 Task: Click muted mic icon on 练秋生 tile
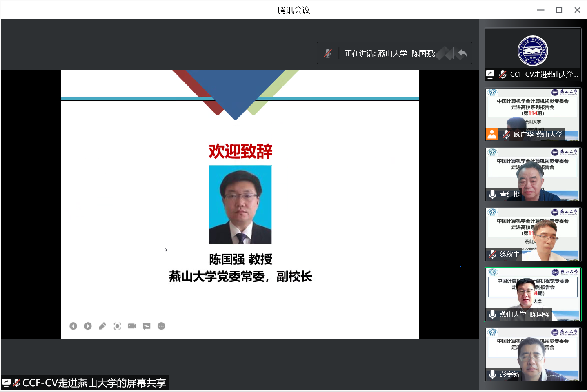[493, 255]
